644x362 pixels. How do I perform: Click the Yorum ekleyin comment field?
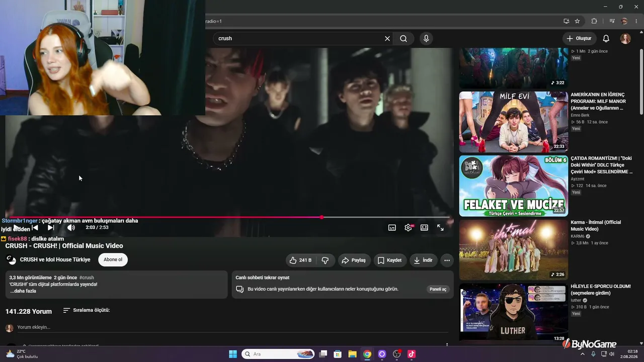[x=232, y=327]
